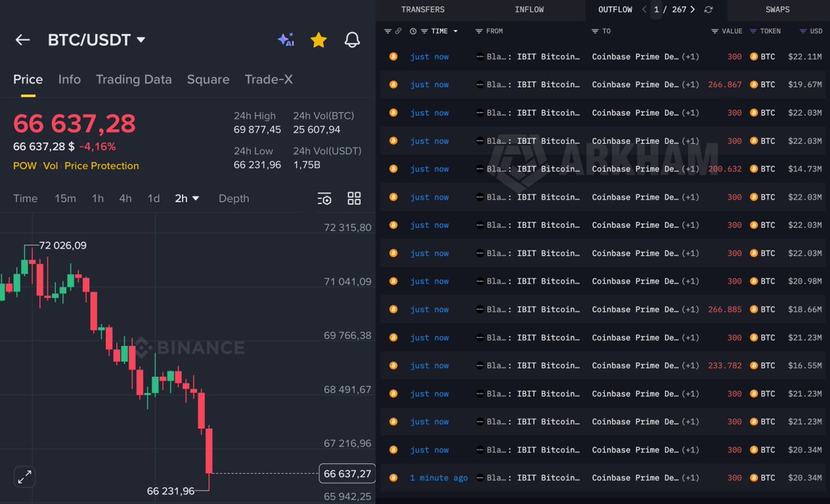The height and width of the screenshot is (504, 830).
Task: Open price alert bell icon
Action: (x=352, y=40)
